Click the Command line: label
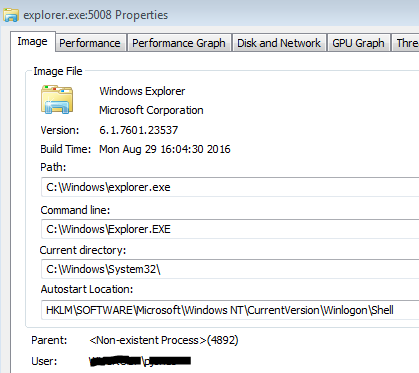419x373 pixels. pyautogui.click(x=75, y=210)
